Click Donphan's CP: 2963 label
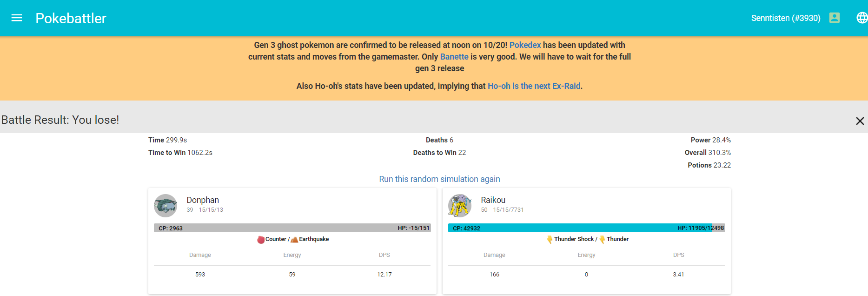 [171, 229]
